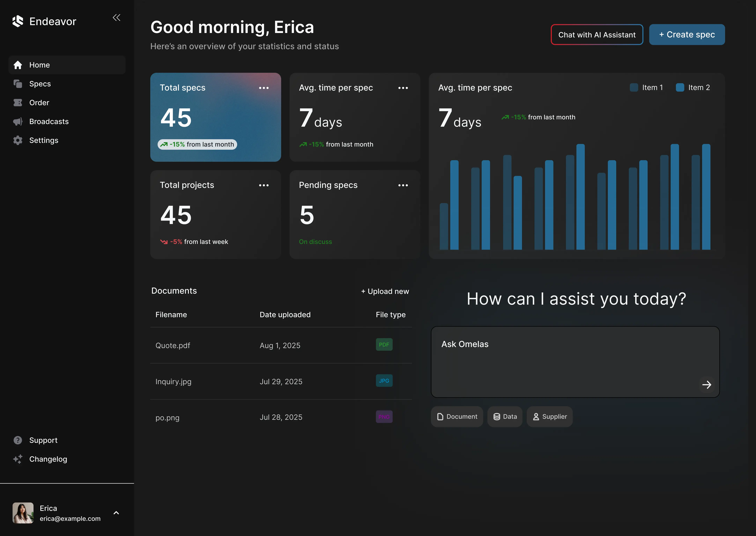Expand Erica's account menu chevron
756x536 pixels.
(x=116, y=513)
